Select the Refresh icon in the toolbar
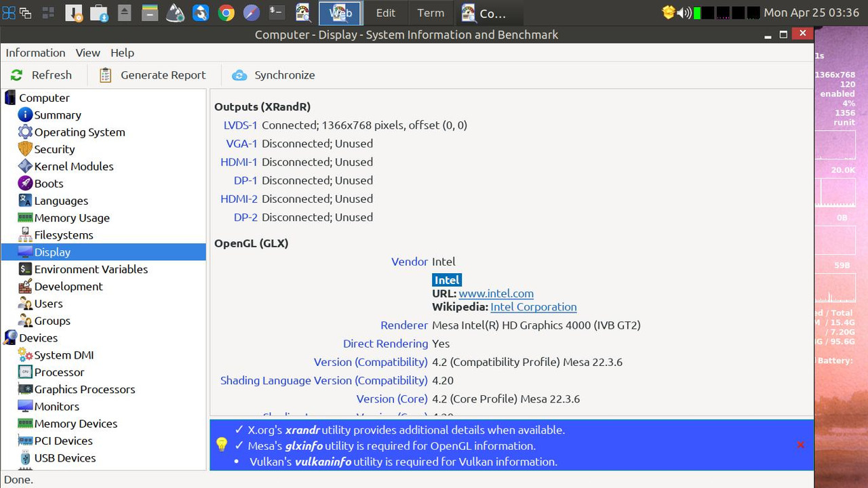Viewport: 868px width, 488px height. coord(16,75)
